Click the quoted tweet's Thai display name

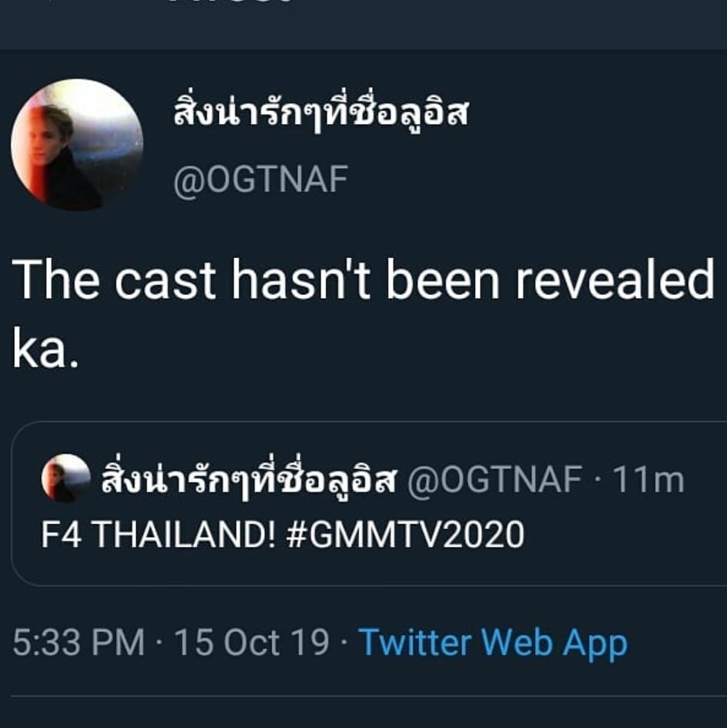[249, 480]
